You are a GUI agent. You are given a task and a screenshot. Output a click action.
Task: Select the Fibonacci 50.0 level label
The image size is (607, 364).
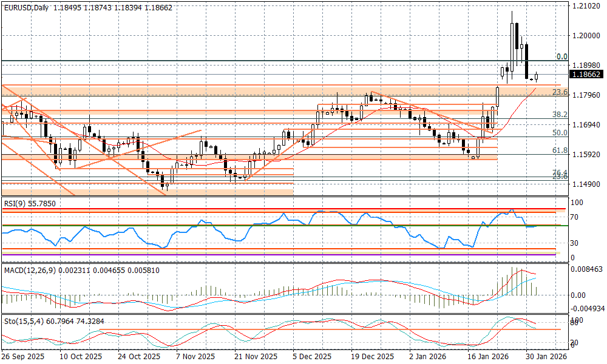559,133
